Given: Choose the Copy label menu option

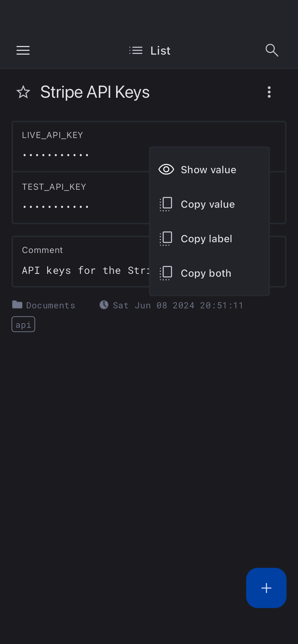Looking at the screenshot, I should pos(206,239).
